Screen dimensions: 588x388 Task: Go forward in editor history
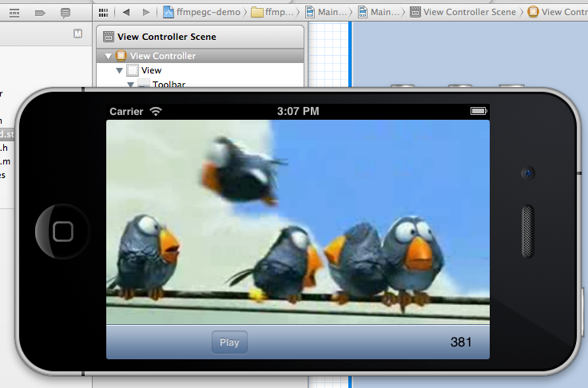pyautogui.click(x=146, y=12)
